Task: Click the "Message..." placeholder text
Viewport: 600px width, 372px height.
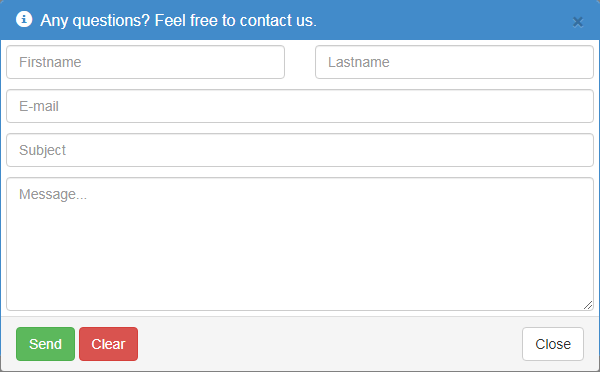Action: click(x=53, y=194)
